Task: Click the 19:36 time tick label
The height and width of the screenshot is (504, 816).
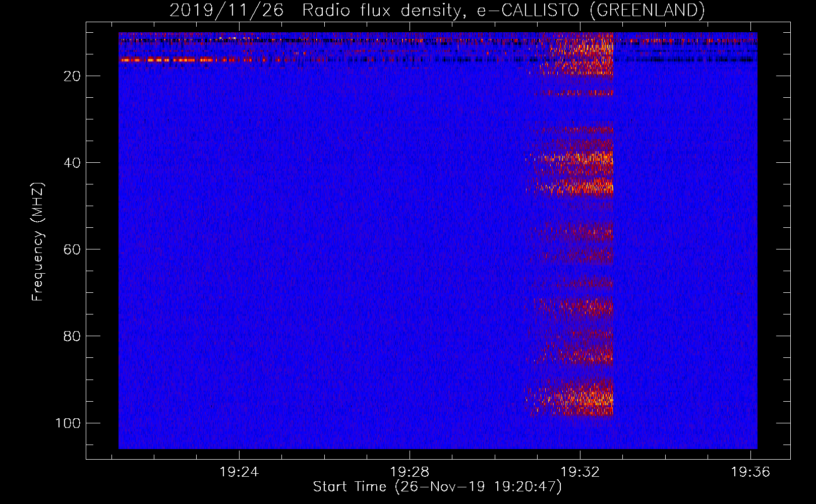Action: tap(750, 472)
